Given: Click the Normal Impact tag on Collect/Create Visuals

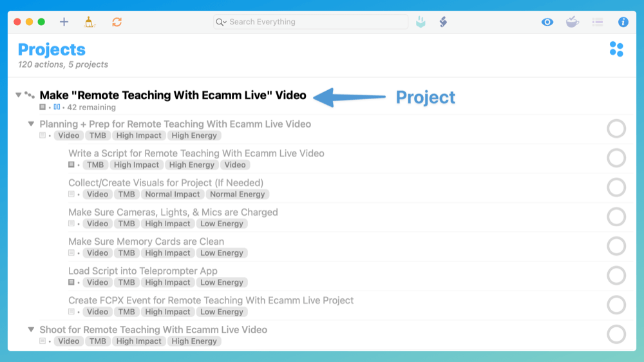Looking at the screenshot, I should pos(172,195).
